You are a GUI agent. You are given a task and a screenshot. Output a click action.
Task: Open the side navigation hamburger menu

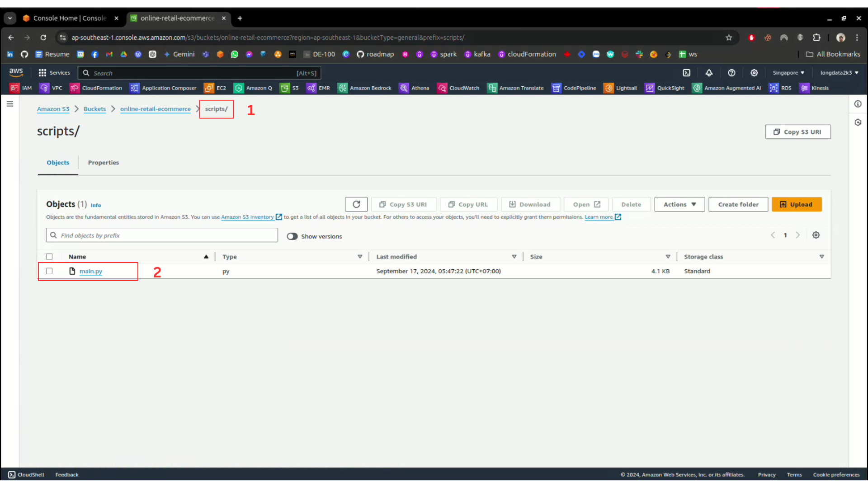pyautogui.click(x=10, y=104)
